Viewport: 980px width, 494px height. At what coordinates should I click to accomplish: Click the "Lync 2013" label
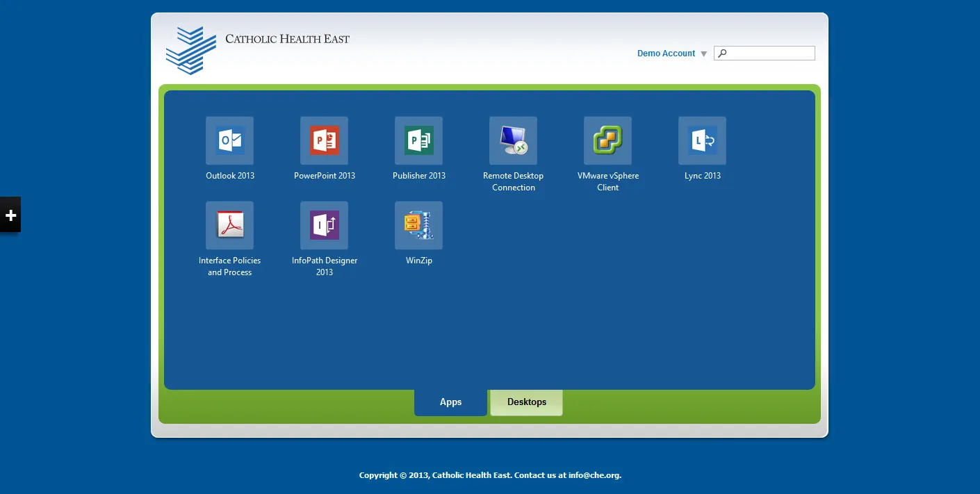703,176
